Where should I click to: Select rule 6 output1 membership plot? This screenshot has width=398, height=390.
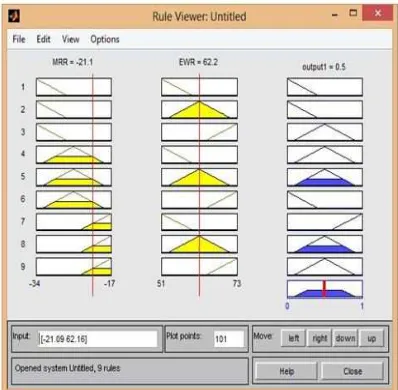pyautogui.click(x=325, y=199)
